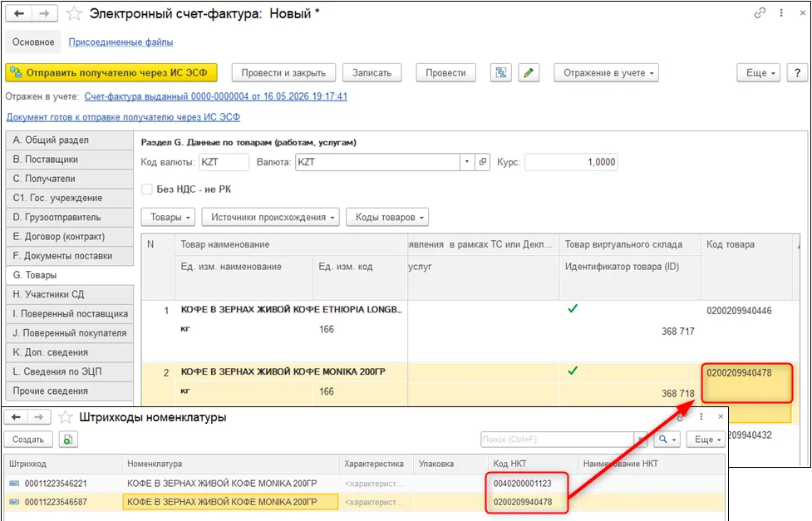Open the currency selection form icon beside KZT
The height and width of the screenshot is (521, 812).
483,162
